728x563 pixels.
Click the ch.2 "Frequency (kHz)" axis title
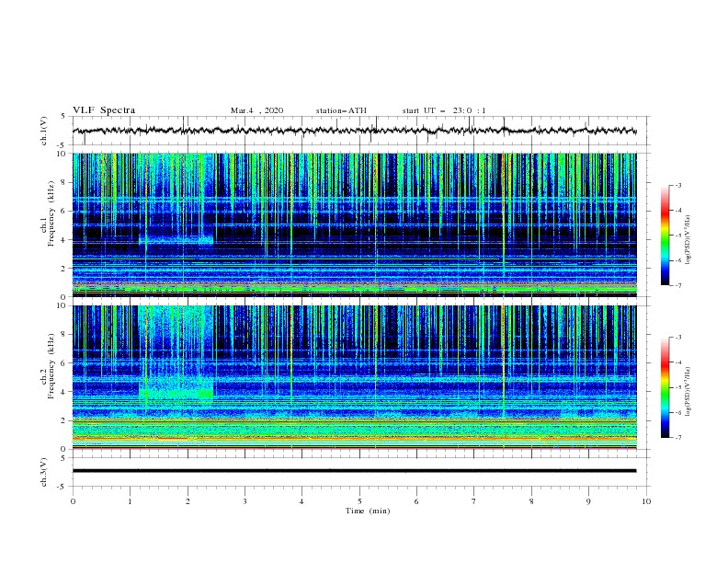click(51, 365)
